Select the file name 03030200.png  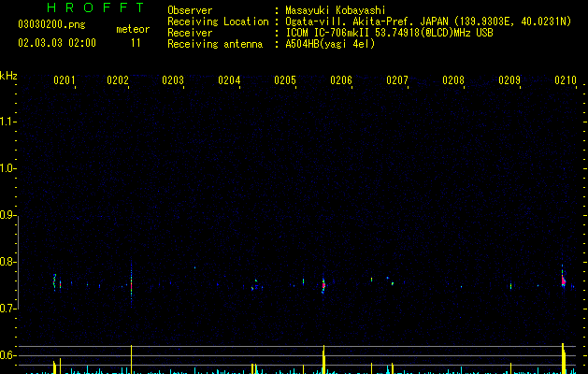pyautogui.click(x=51, y=24)
